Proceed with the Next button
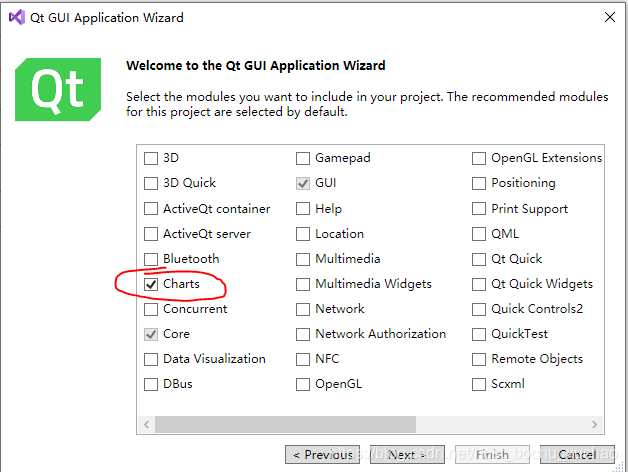The width and height of the screenshot is (628, 472). 407,454
